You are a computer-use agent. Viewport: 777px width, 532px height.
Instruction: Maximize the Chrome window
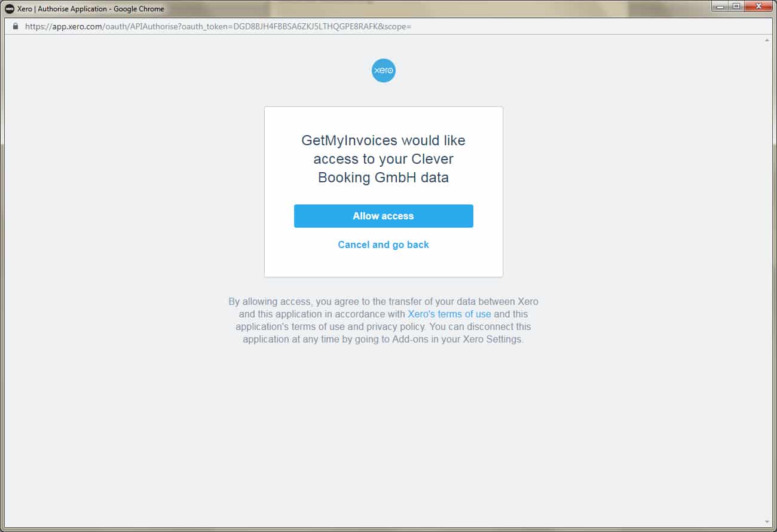(x=736, y=7)
